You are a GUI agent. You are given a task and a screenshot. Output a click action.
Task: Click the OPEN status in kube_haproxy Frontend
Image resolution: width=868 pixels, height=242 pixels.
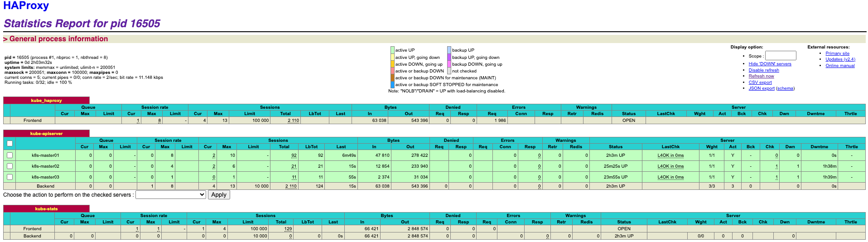(x=628, y=121)
